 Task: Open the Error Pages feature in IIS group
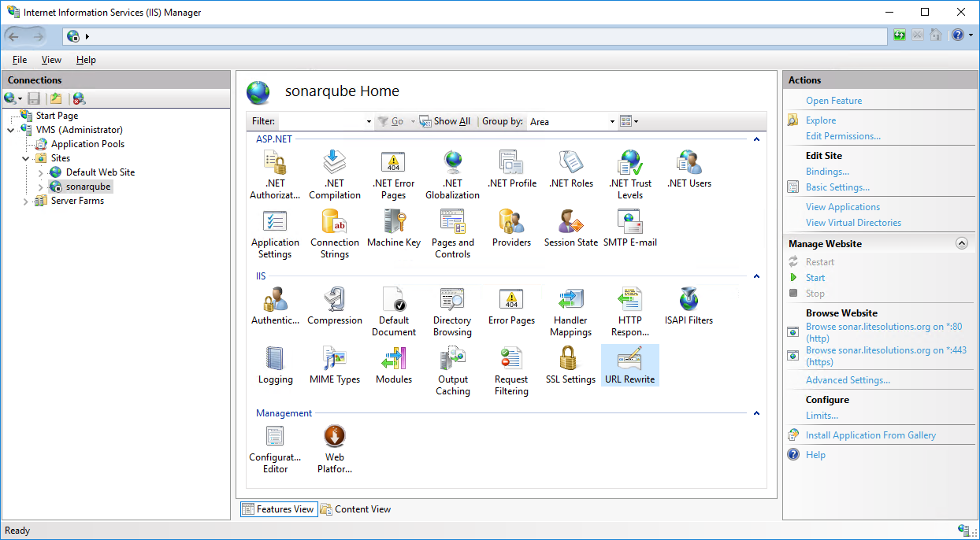(x=511, y=306)
